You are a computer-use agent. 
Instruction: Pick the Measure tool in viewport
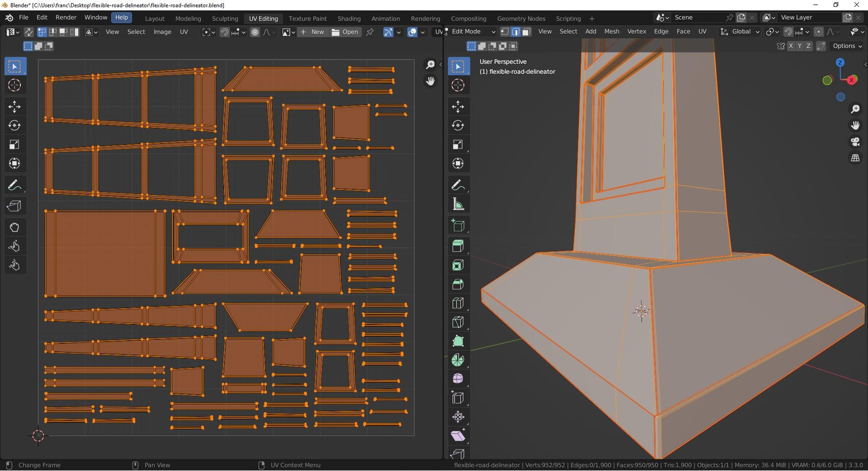tap(458, 204)
